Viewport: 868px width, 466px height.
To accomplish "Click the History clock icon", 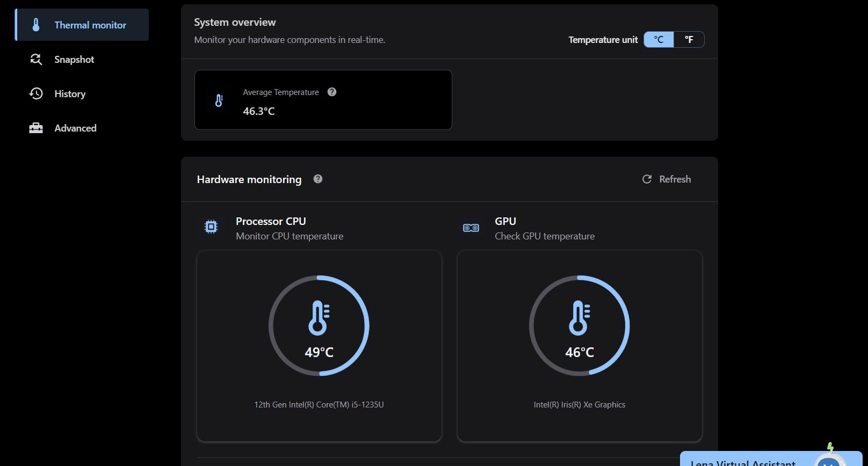I will 36,94.
